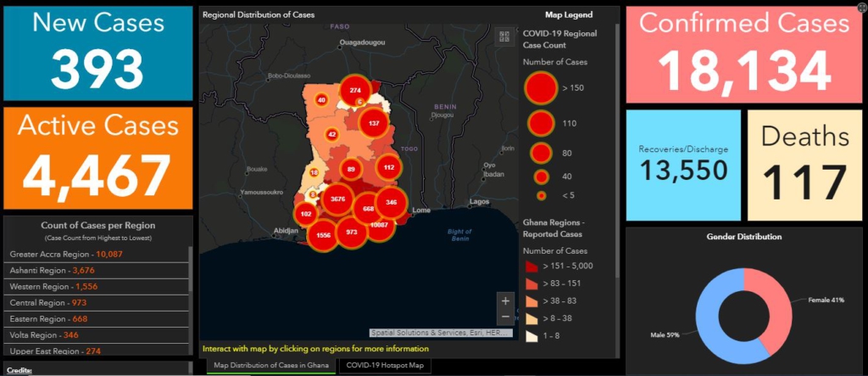
Task: Zoom out on the map
Action: (505, 317)
